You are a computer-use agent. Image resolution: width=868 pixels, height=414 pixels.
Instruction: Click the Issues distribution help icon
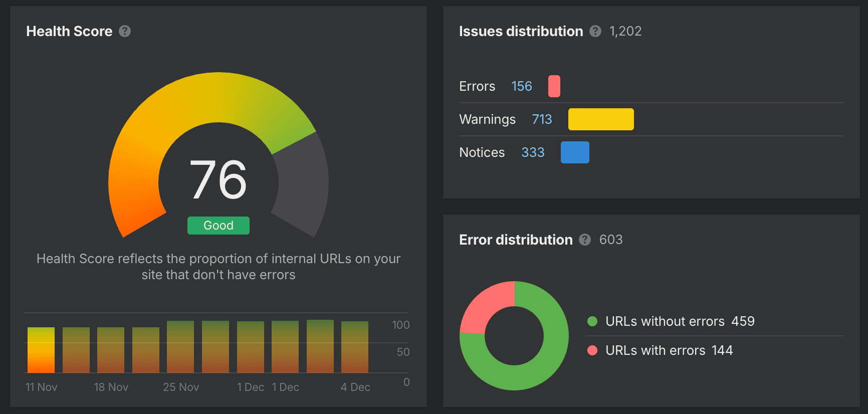click(x=595, y=31)
